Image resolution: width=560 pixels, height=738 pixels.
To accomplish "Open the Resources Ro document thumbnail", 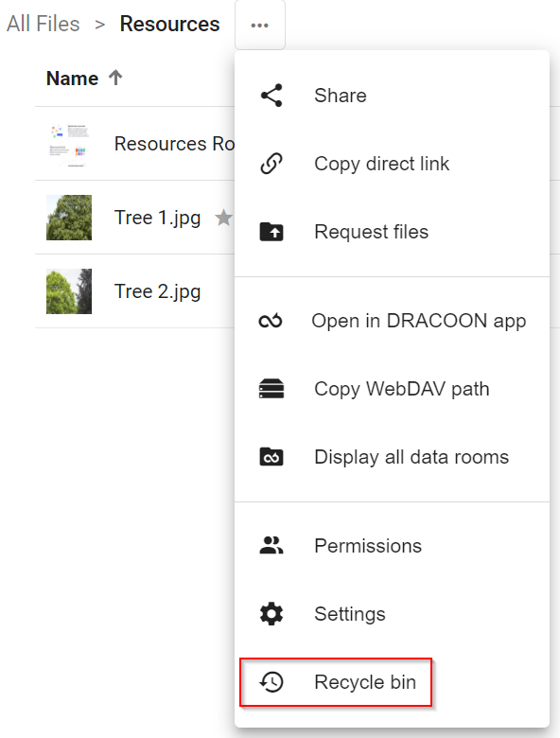I will tap(69, 146).
